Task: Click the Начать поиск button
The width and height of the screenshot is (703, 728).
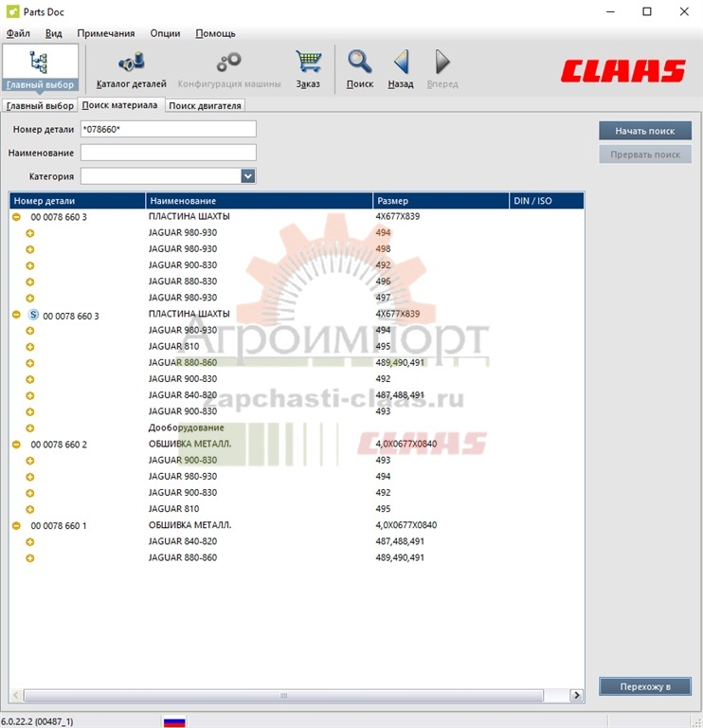Action: click(645, 131)
